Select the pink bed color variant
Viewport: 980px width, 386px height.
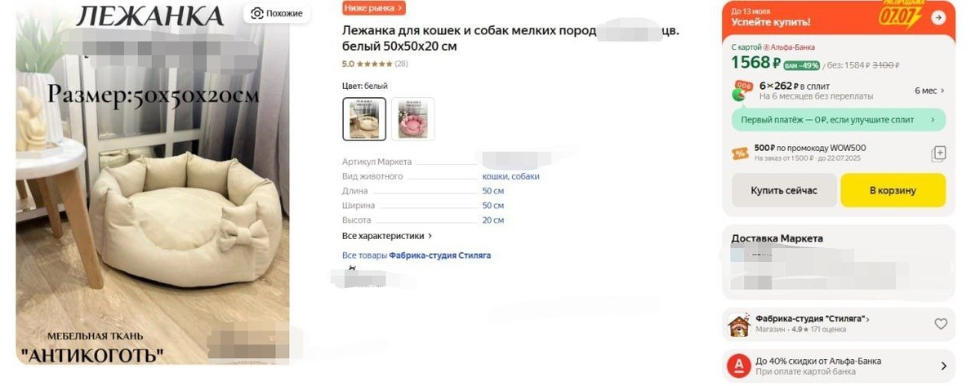point(413,119)
